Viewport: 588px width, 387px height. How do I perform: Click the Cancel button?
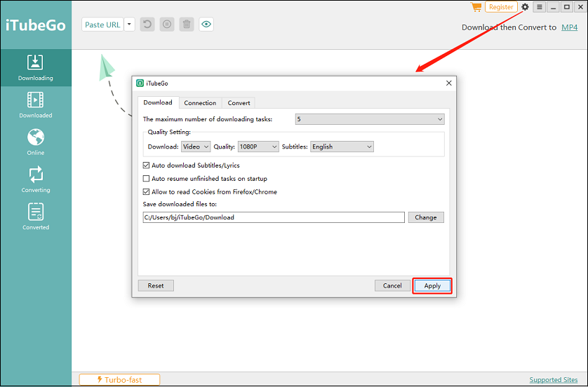392,286
